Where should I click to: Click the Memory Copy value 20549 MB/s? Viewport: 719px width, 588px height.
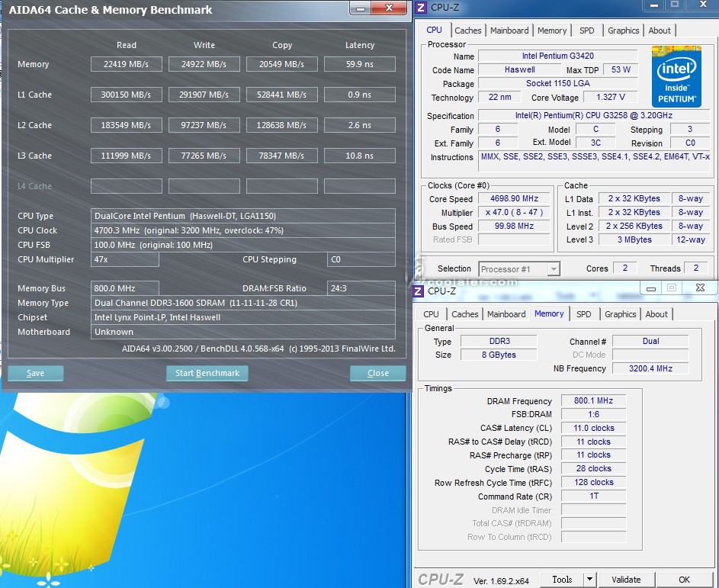click(x=281, y=64)
